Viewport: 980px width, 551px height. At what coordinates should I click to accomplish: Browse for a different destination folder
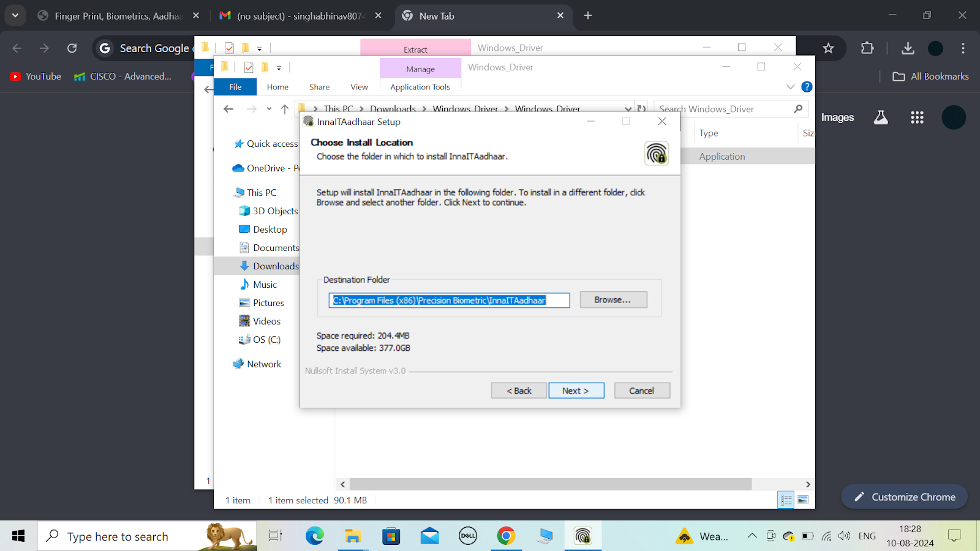pyautogui.click(x=613, y=300)
